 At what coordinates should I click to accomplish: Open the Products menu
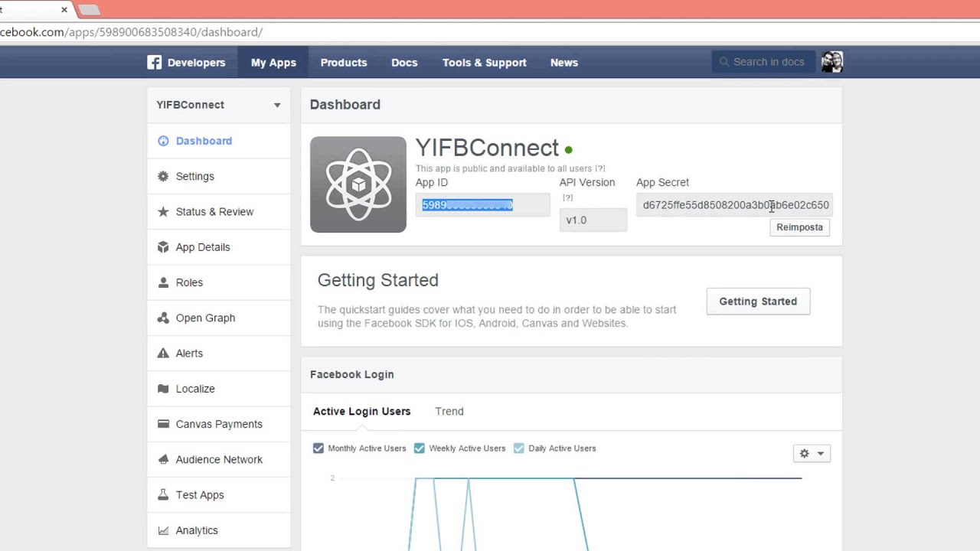tap(344, 63)
